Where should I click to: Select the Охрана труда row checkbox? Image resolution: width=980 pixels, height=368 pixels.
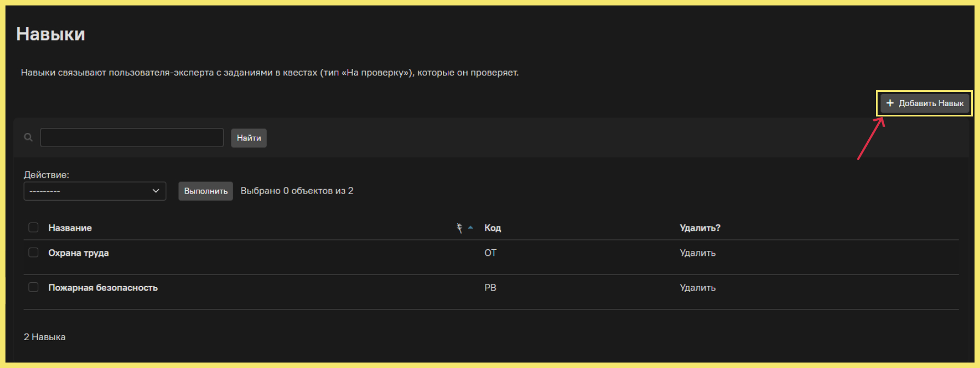(x=33, y=253)
